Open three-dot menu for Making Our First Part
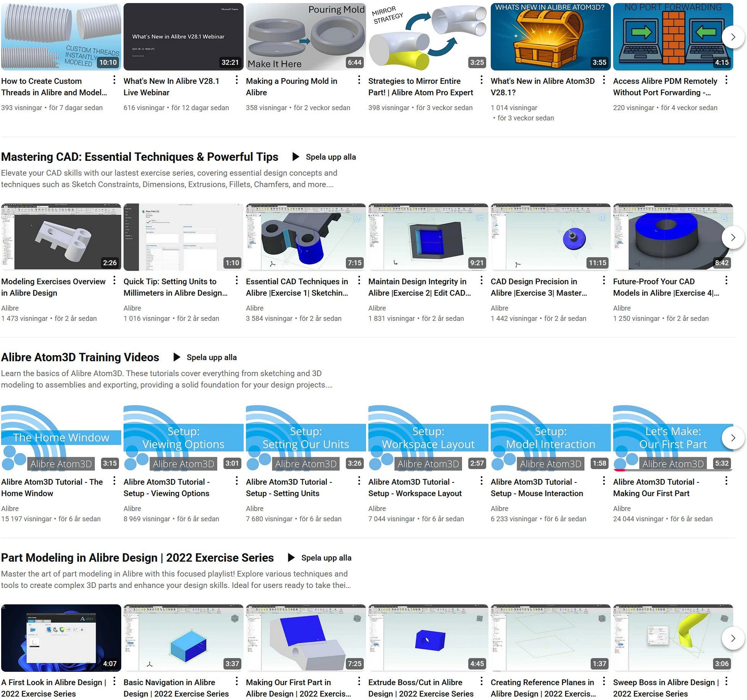Image resolution: width=747 pixels, height=700 pixels. click(726, 481)
